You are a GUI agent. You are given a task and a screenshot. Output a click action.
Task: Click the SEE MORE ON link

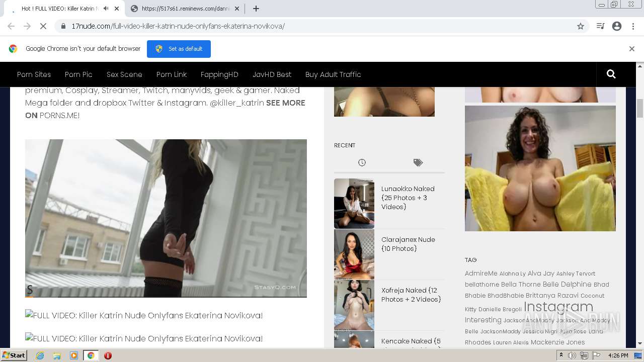point(165,109)
